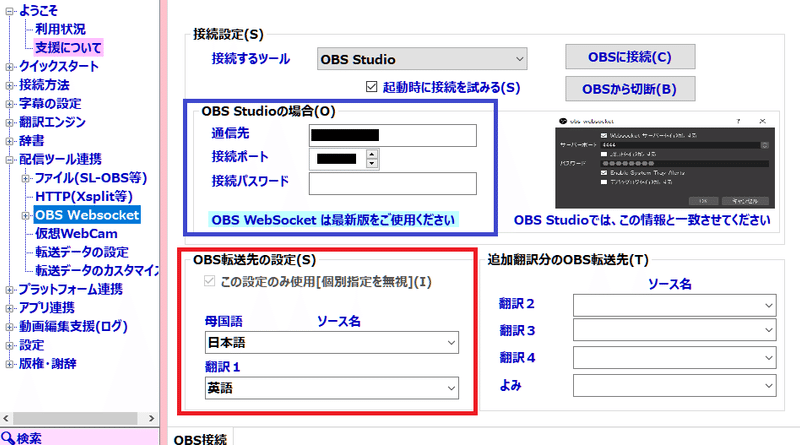The width and height of the screenshot is (800, 445).
Task: Click the tree horizontal scrollbar thumb
Action: 75,418
